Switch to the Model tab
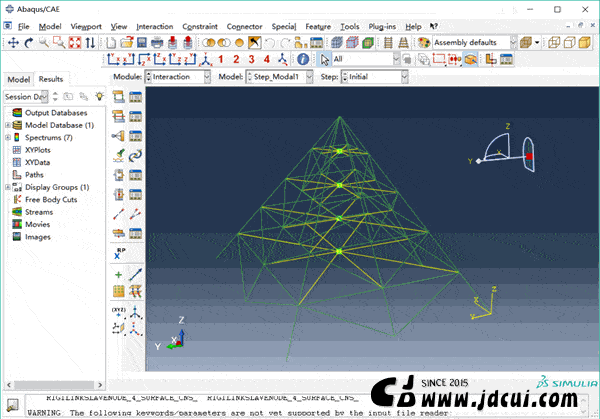 pos(19,79)
